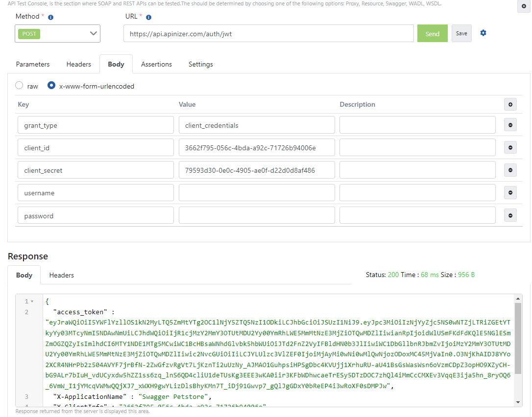The height and width of the screenshot is (417, 532).
Task: Switch to response Headers tab
Action: click(61, 275)
